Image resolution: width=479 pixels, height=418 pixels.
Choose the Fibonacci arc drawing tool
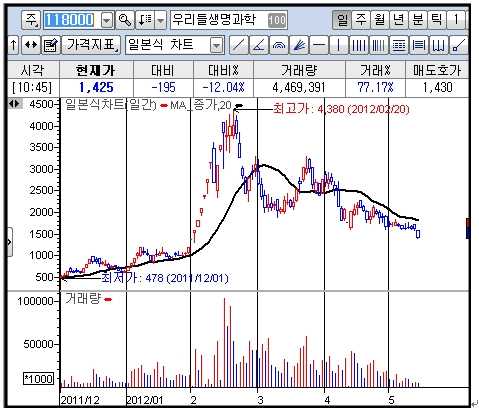[279, 45]
